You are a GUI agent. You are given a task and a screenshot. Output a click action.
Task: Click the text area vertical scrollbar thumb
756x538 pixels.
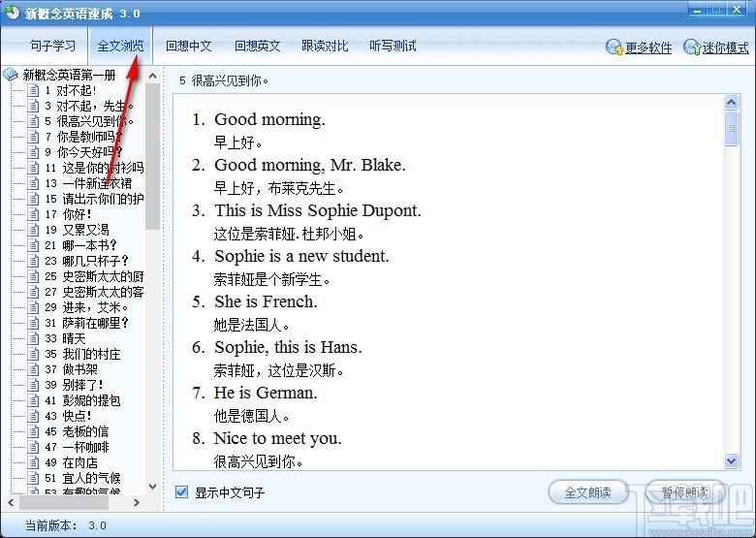[732, 128]
